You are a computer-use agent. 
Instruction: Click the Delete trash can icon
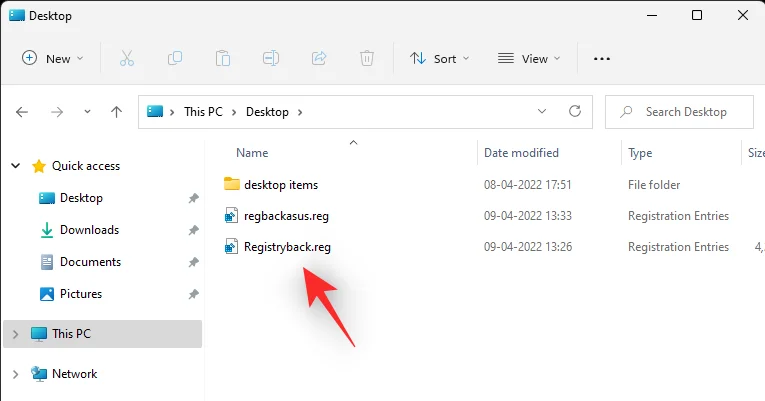(x=366, y=59)
